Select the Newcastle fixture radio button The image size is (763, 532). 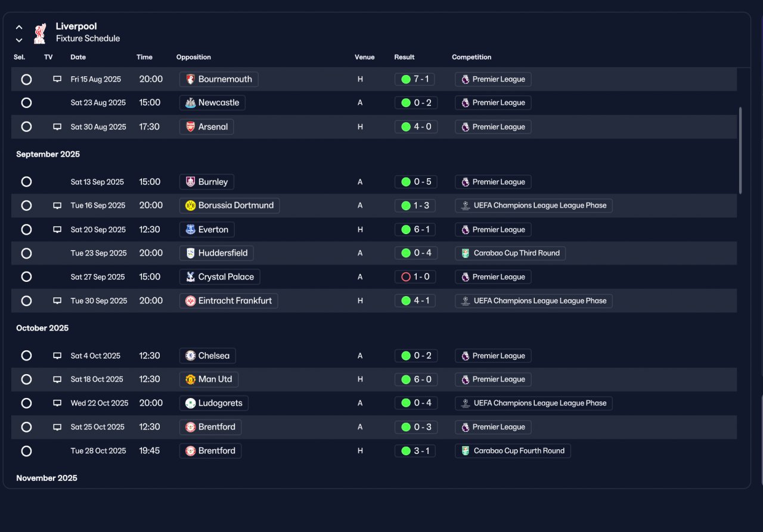pyautogui.click(x=26, y=102)
